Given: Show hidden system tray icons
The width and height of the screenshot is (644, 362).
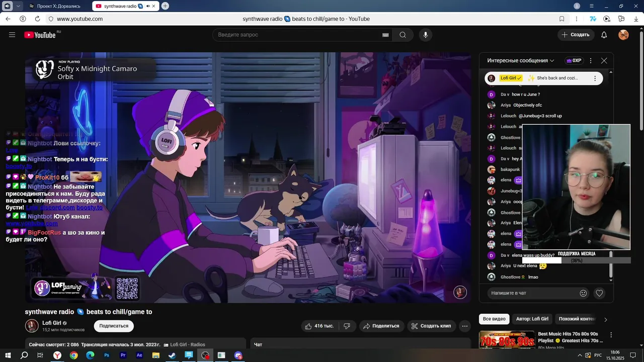Looking at the screenshot, I should 580,355.
